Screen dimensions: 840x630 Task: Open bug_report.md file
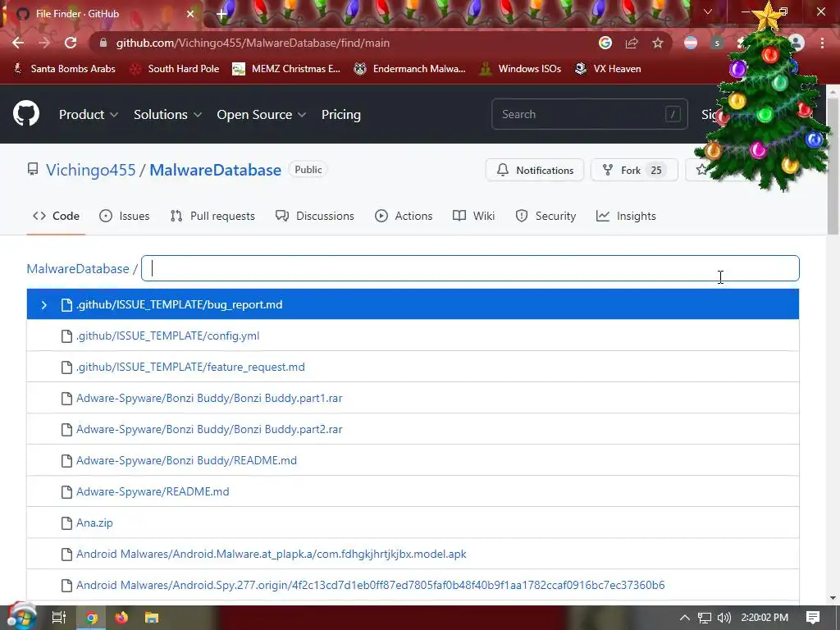pyautogui.click(x=413, y=304)
